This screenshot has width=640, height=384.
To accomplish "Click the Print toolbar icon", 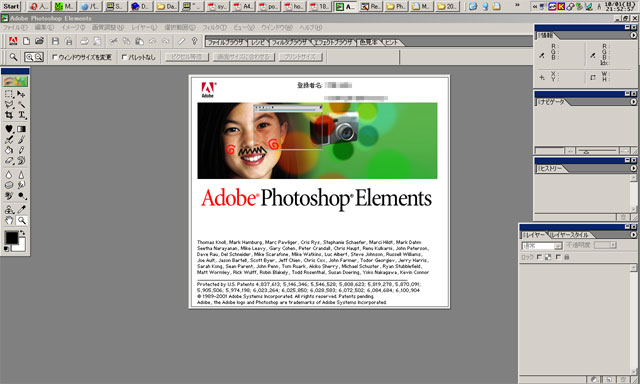I will 84,41.
